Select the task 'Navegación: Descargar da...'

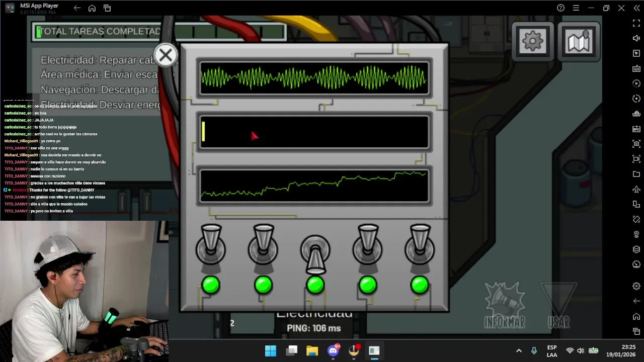click(x=100, y=89)
